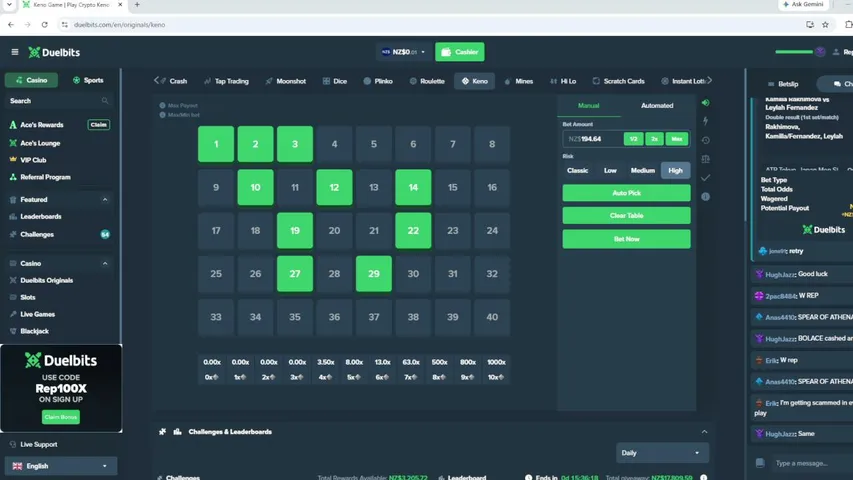
Task: Switch to the Casino tab
Action: coord(32,80)
